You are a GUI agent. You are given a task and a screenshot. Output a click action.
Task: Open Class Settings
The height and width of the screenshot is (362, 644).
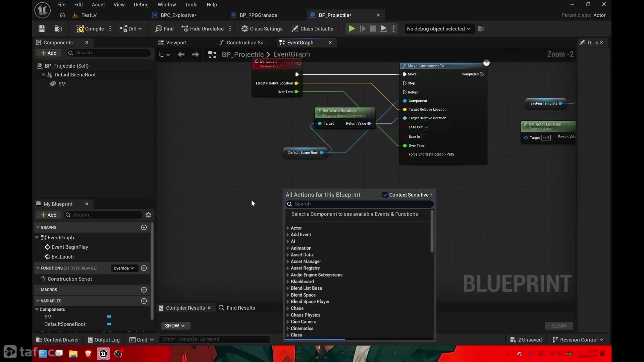[x=262, y=29]
